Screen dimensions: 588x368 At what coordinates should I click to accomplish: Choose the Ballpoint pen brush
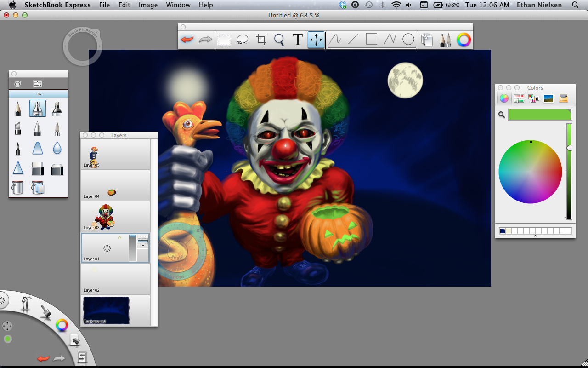coord(38,128)
